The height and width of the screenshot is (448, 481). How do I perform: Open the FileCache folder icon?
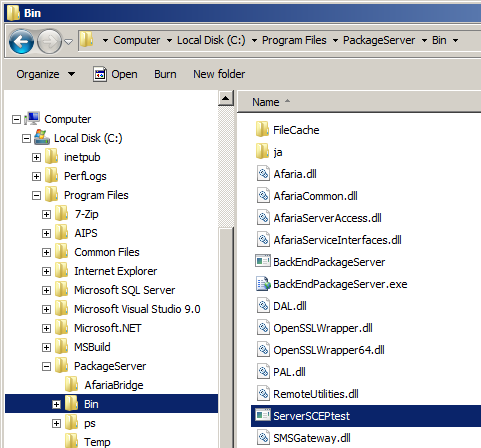point(262,130)
